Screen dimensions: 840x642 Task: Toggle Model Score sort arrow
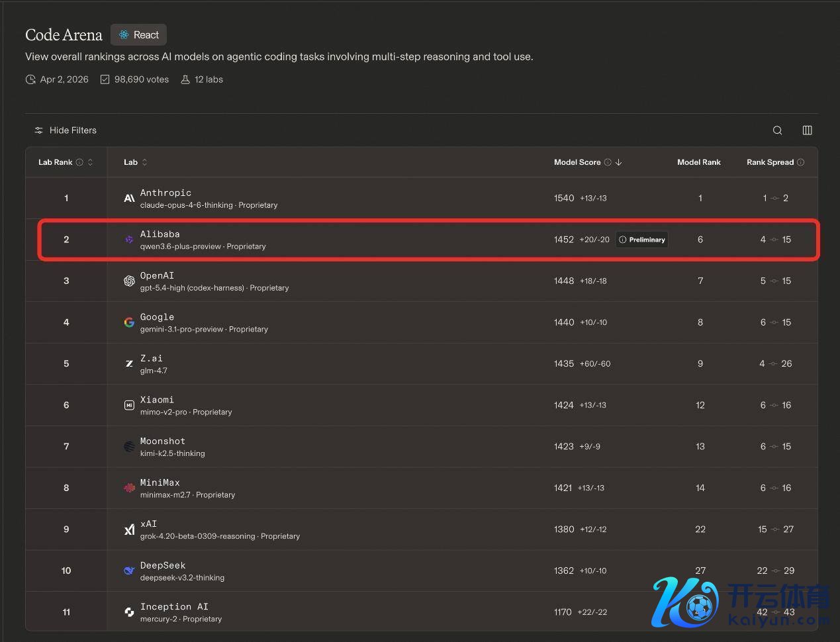pyautogui.click(x=618, y=162)
